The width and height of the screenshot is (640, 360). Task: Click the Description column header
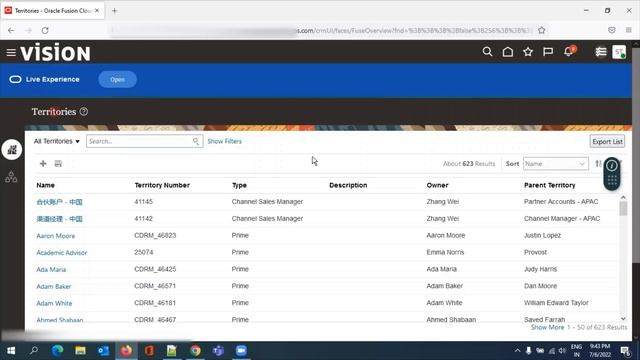coord(348,185)
